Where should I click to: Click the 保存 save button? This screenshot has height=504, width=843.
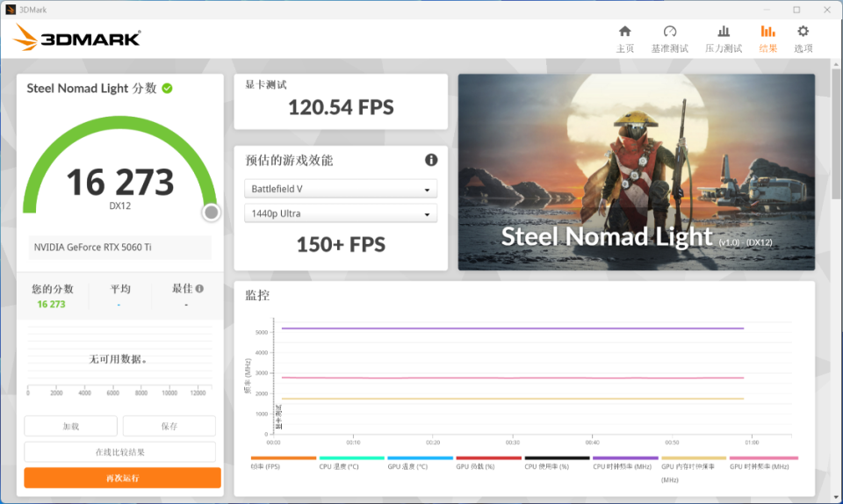(169, 426)
